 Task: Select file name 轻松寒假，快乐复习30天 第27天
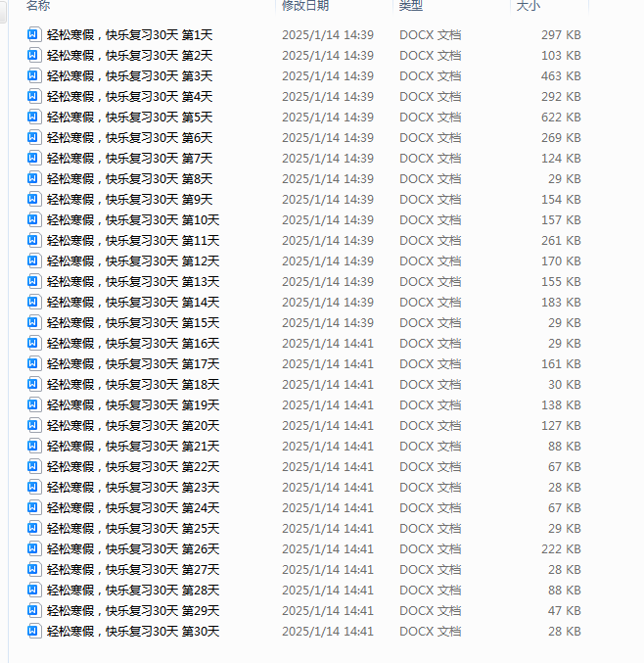[133, 570]
